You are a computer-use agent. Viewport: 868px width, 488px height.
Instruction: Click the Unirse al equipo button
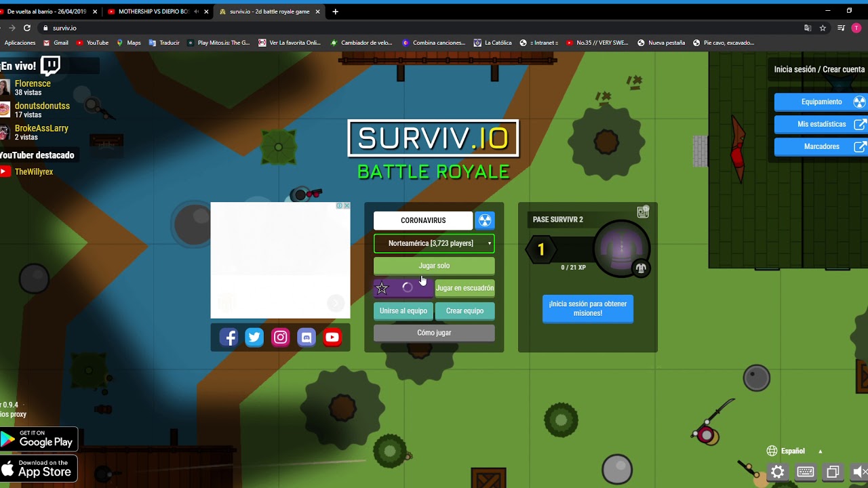(x=403, y=311)
